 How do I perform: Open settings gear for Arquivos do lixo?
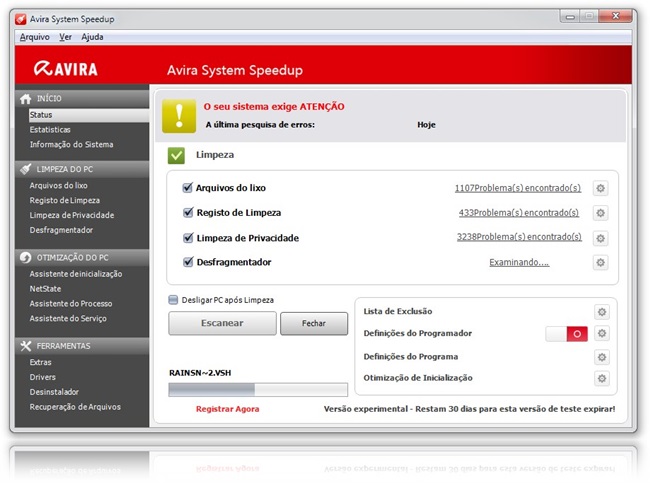600,188
